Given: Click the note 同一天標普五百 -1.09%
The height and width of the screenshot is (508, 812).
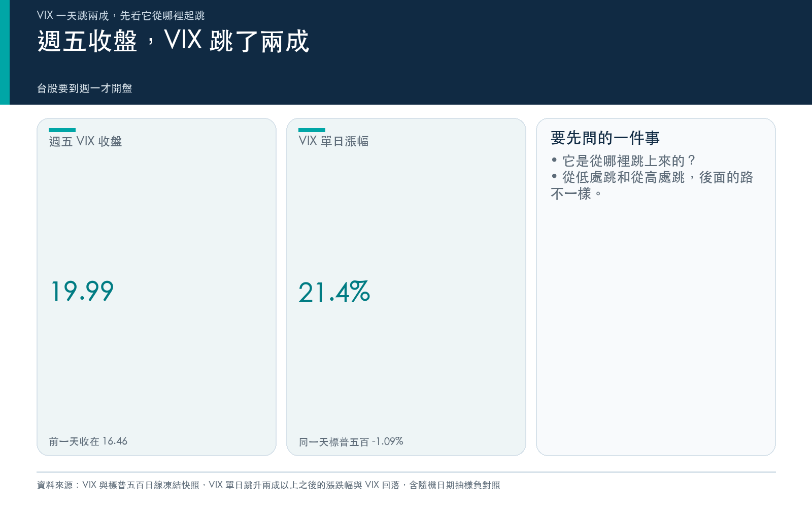Looking at the screenshot, I should click(351, 441).
